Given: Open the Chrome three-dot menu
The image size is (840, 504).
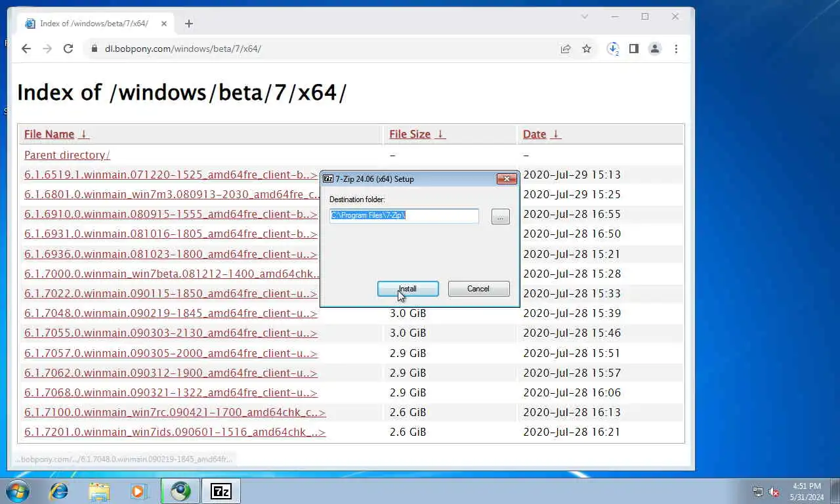Looking at the screenshot, I should (676, 49).
